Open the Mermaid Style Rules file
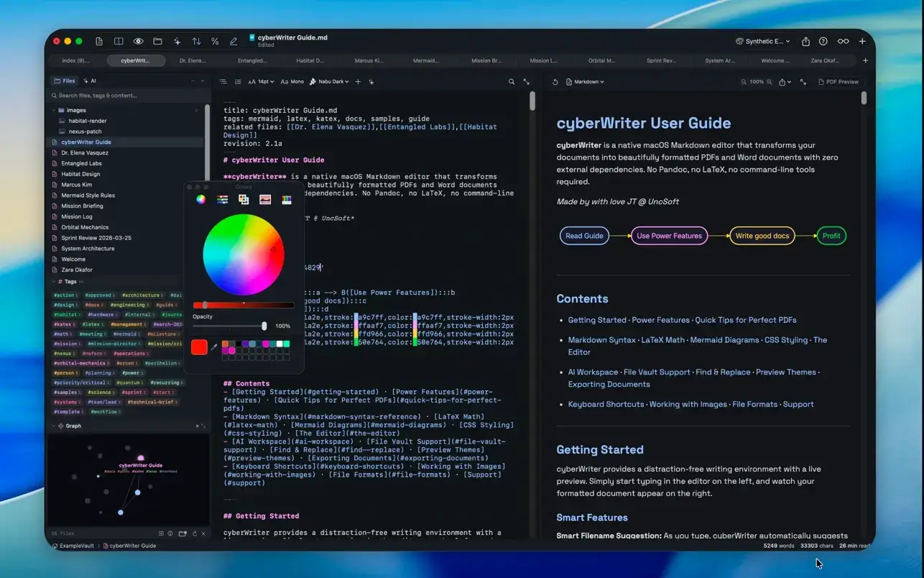 88,195
